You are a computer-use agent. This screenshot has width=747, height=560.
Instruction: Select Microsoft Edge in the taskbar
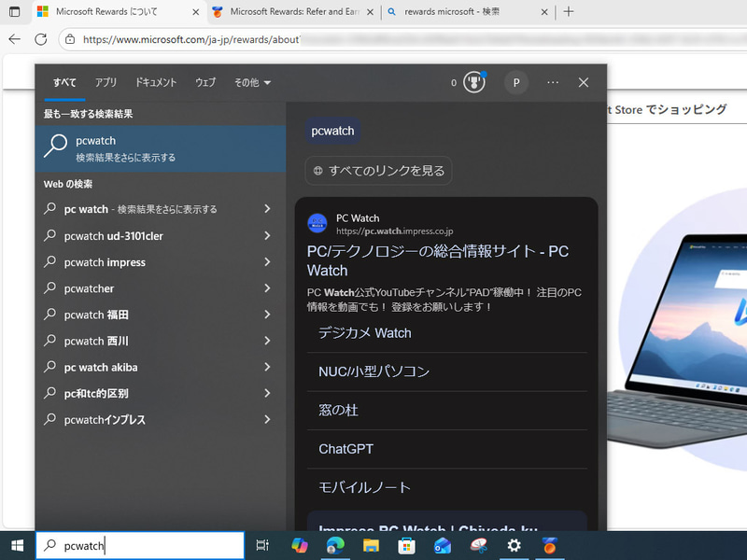(x=335, y=545)
